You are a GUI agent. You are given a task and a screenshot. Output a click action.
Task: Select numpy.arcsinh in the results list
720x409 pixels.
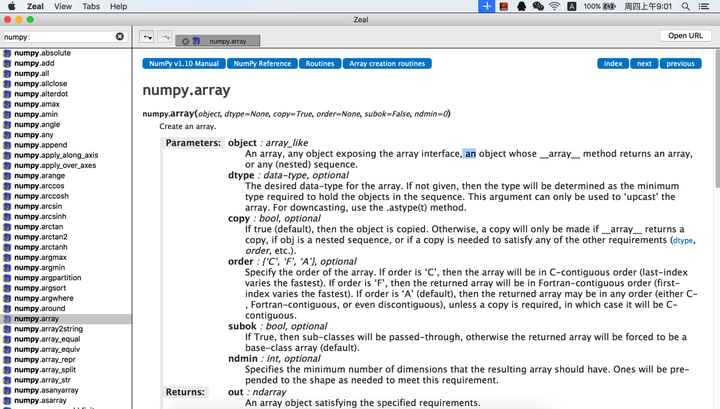coord(66,216)
